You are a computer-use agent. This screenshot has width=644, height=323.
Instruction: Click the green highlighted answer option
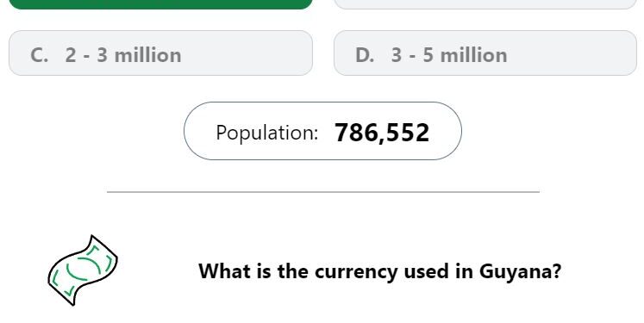click(x=160, y=4)
